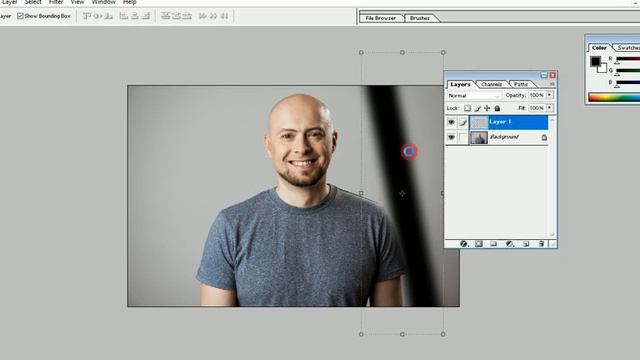640x360 pixels.
Task: Open the Window menu
Action: click(103, 2)
